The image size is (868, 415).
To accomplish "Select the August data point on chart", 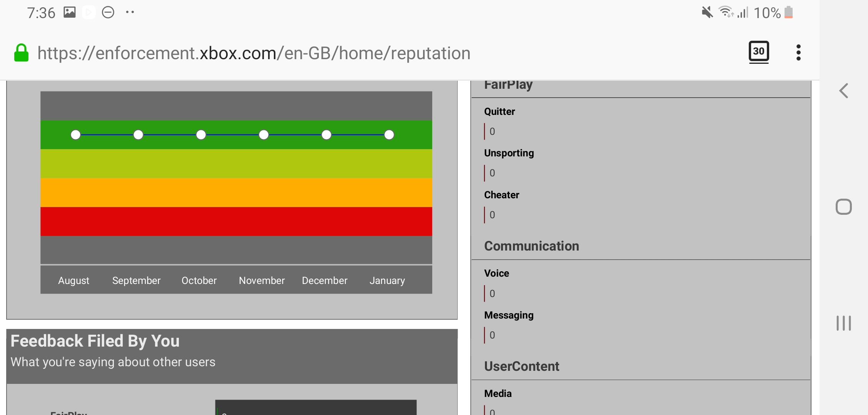I will pos(76,135).
